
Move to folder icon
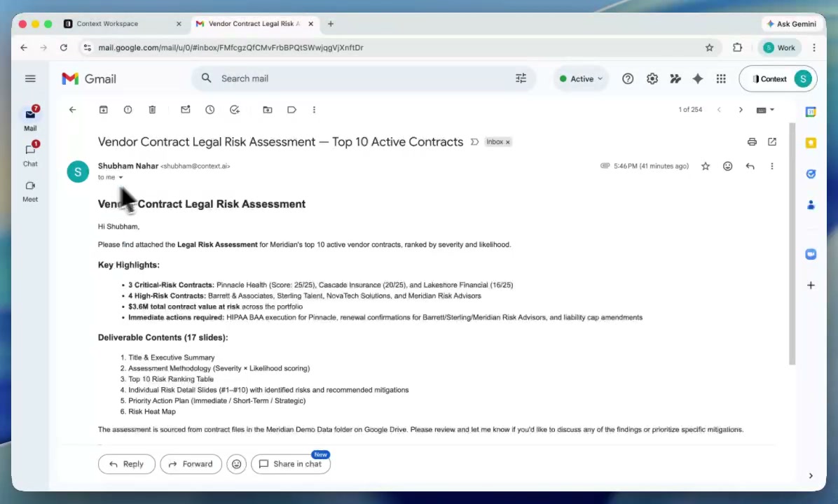tap(268, 110)
